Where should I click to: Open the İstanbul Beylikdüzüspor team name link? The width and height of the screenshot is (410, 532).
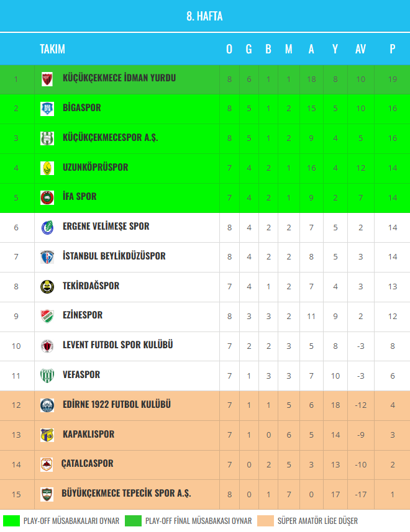(114, 256)
